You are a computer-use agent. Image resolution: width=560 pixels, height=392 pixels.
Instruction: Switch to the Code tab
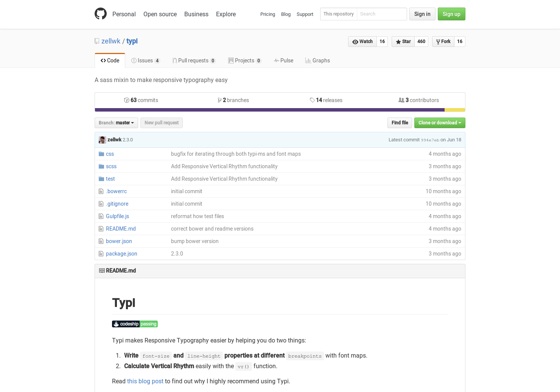[110, 60]
